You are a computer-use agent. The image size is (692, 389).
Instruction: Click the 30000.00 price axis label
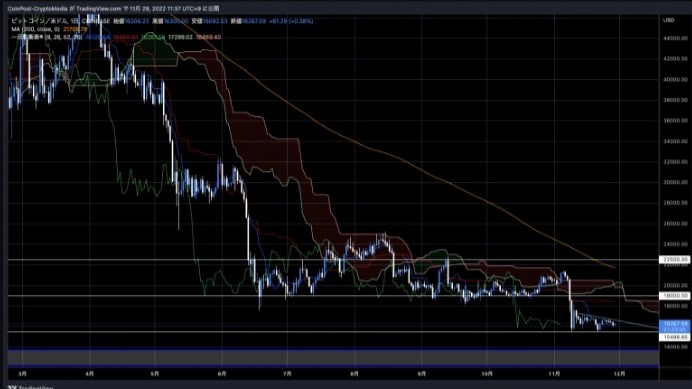675,182
